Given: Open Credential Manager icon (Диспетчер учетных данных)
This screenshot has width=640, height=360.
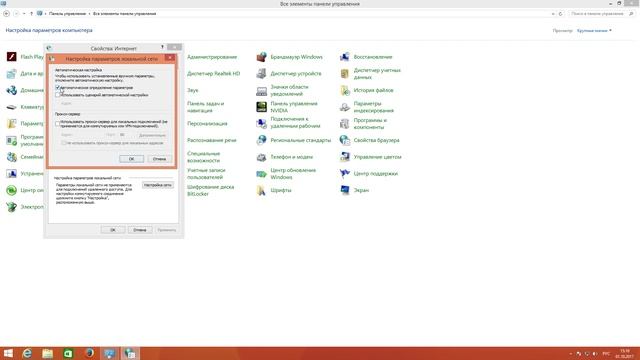Looking at the screenshot, I should pyautogui.click(x=344, y=73).
